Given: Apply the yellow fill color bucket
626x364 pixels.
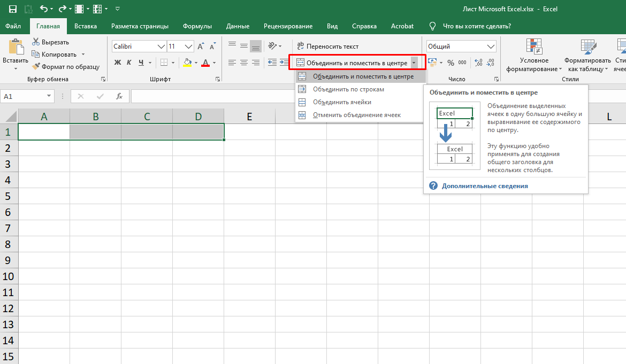Looking at the screenshot, I should pos(187,63).
